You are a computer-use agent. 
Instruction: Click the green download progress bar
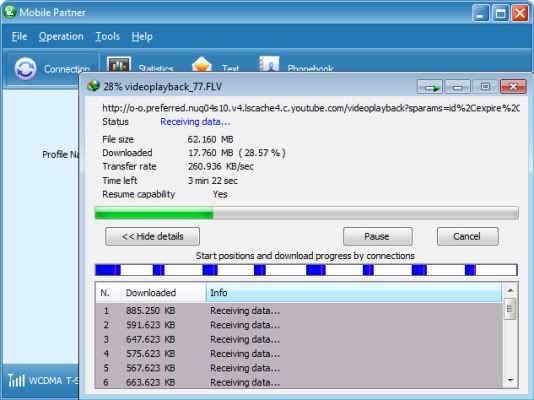[x=307, y=213]
